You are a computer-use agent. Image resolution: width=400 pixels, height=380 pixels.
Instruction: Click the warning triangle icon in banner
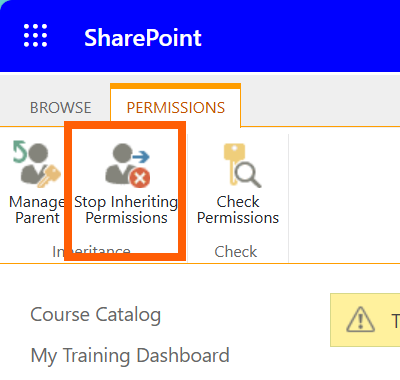tap(360, 320)
